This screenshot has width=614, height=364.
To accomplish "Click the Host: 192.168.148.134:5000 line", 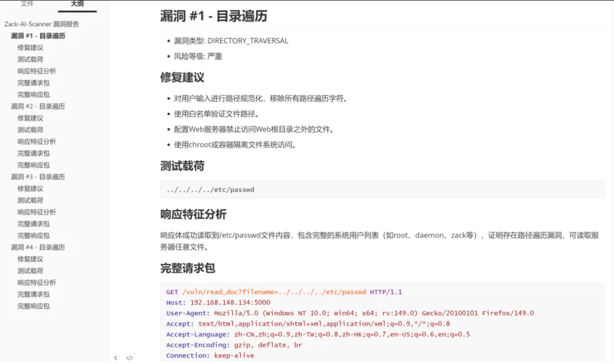I will point(218,303).
